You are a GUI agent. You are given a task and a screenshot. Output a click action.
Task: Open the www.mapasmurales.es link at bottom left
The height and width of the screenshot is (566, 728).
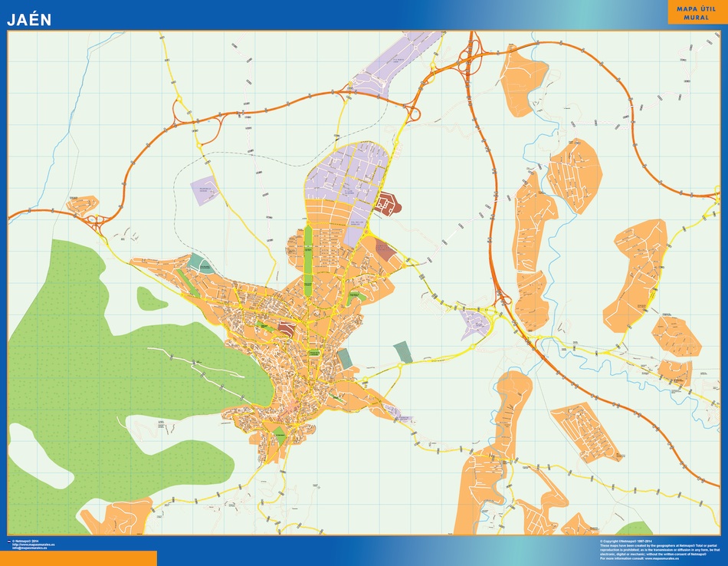34,545
